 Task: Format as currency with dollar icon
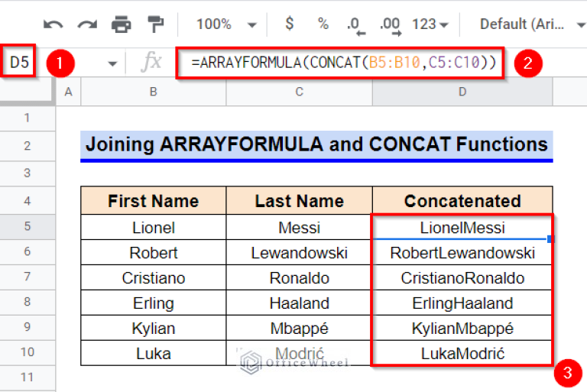click(289, 24)
